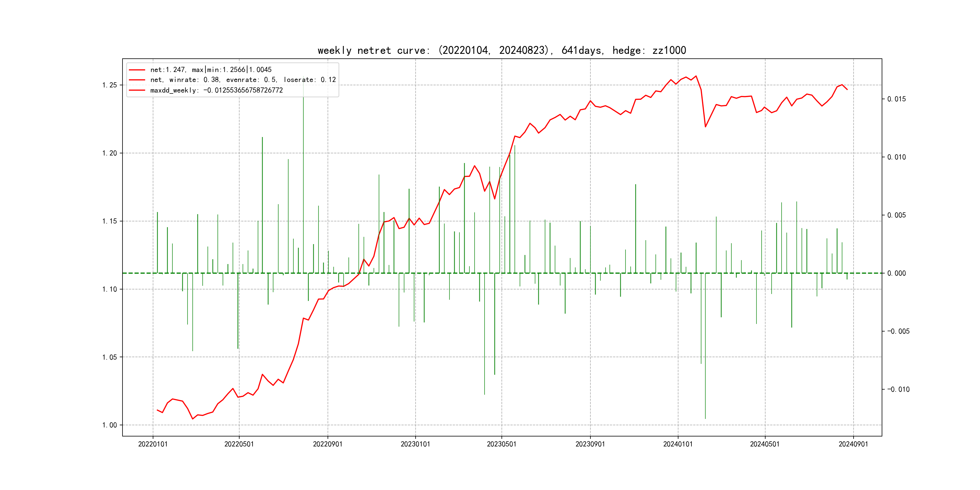Click the chart title text
Screen dimensions: 980x490
pyautogui.click(x=501, y=50)
